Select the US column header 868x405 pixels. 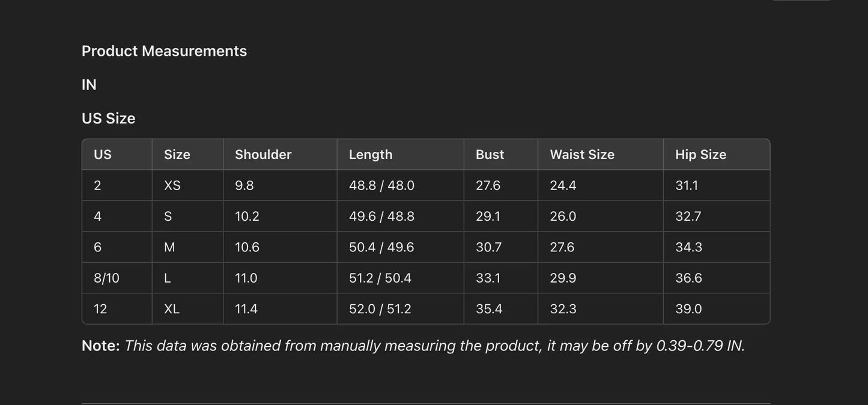tap(103, 155)
